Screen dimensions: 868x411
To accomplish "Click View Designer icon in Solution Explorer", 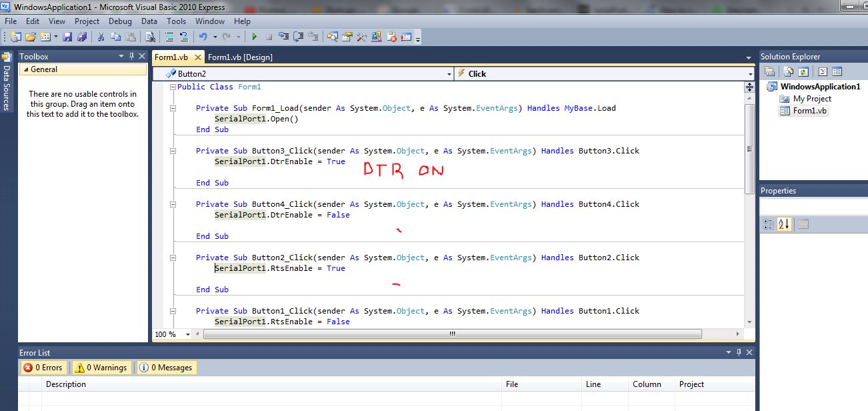I will pos(837,72).
